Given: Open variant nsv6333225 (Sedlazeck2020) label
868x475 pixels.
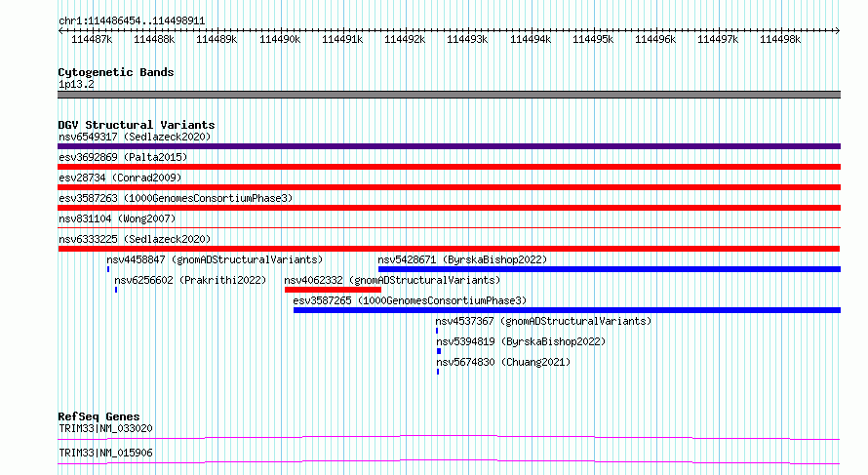Looking at the screenshot, I should pos(135,239).
